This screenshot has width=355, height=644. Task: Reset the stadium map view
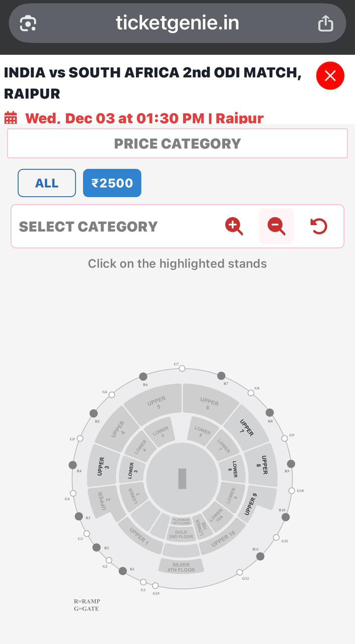(x=319, y=226)
